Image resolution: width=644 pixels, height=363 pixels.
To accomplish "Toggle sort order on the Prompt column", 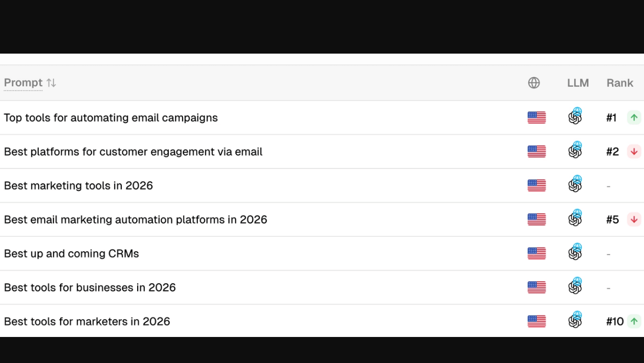I will click(23, 82).
